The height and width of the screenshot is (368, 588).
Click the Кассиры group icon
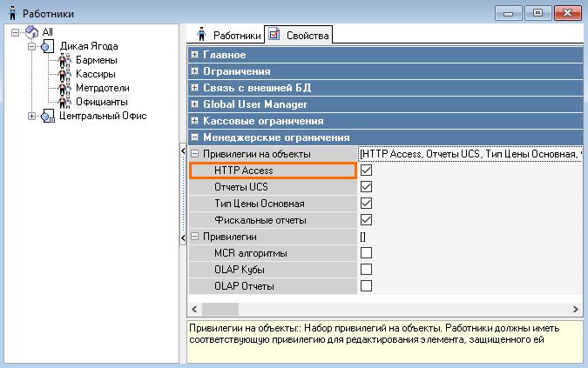pyautogui.click(x=64, y=75)
